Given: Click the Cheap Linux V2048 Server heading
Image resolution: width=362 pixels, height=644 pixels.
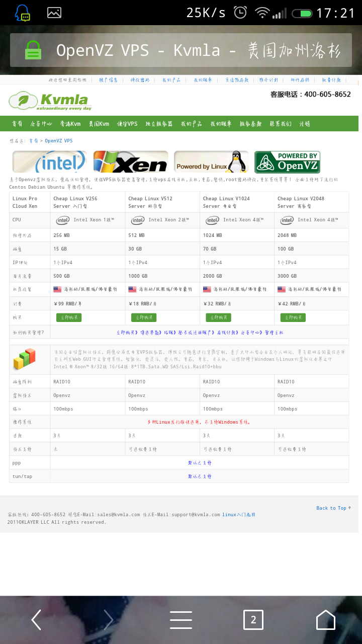Looking at the screenshot, I should click(x=301, y=202).
